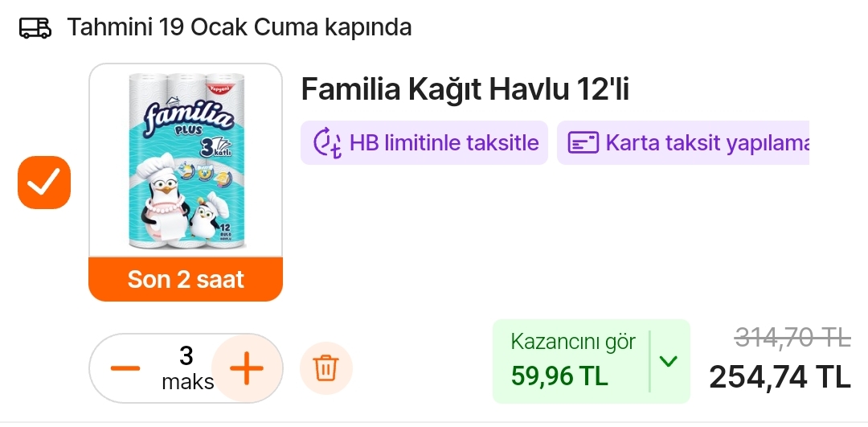Select the HB limitinle taksitle chip
Viewport: 868px width, 427px height.
(x=424, y=143)
